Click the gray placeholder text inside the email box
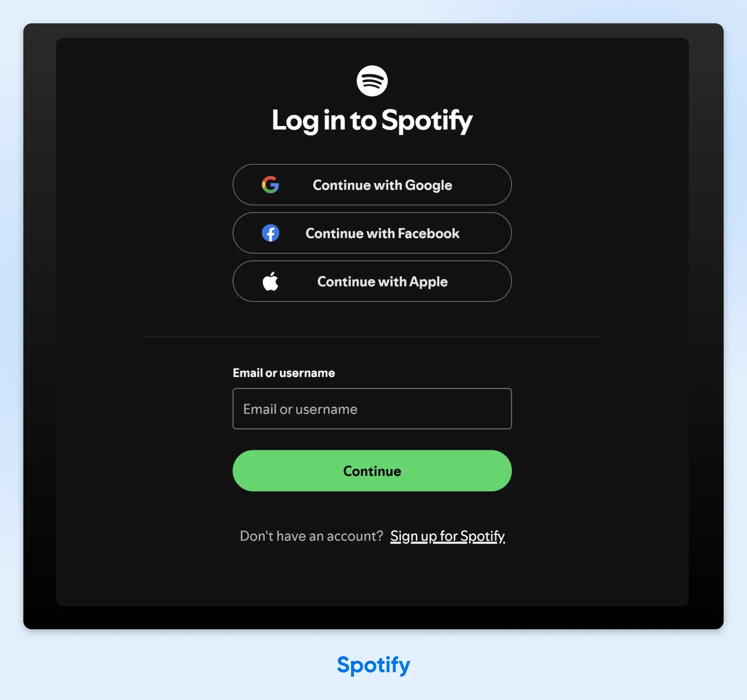This screenshot has width=747, height=700. (300, 409)
